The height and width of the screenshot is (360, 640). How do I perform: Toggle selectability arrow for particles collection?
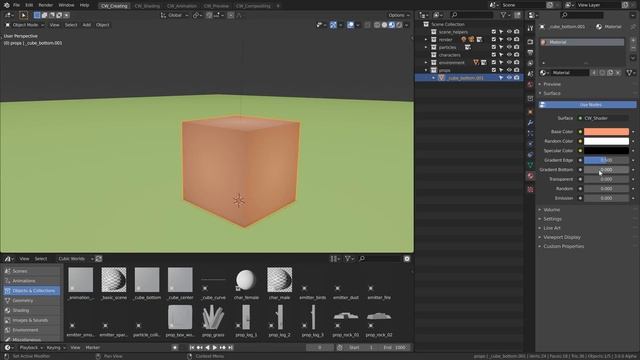(501, 47)
